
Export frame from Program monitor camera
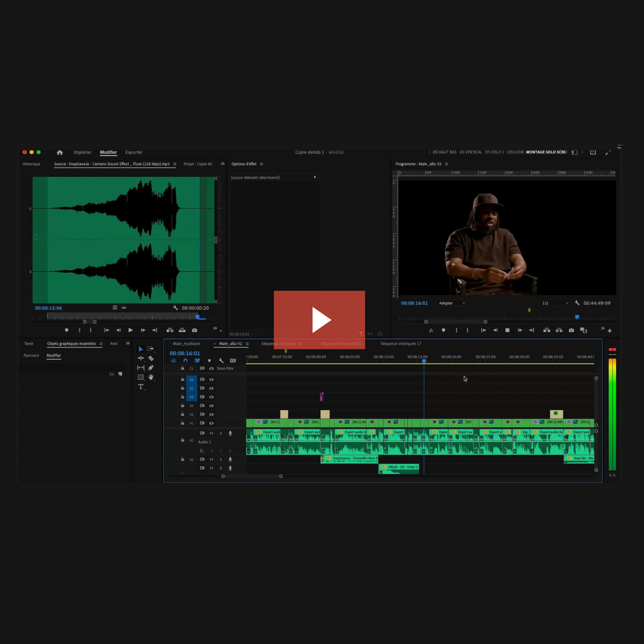point(571,330)
